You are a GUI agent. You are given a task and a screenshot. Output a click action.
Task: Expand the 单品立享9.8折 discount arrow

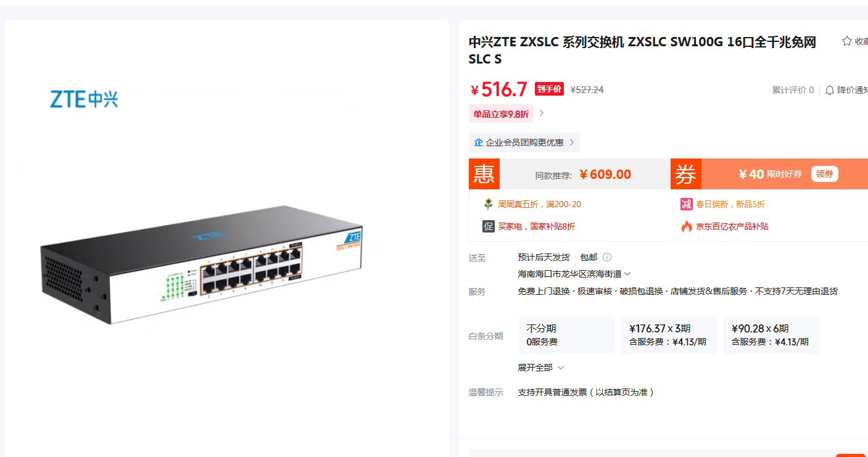coord(542,113)
